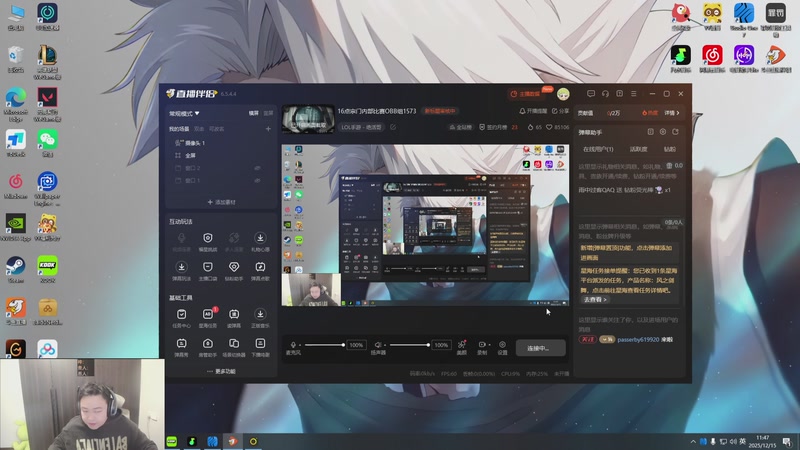Mute the speaker icon
The image size is (800, 450).
click(378, 345)
